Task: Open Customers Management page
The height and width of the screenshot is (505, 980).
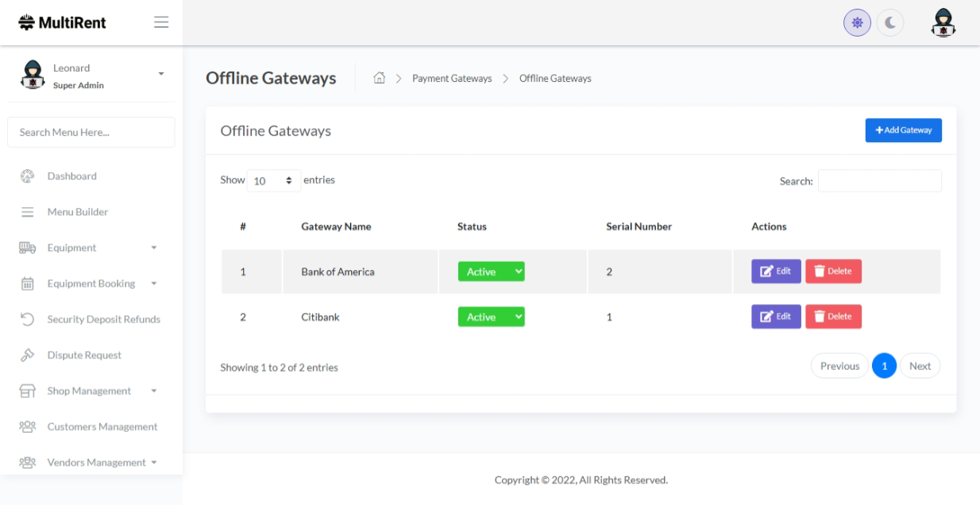Action: coord(102,426)
